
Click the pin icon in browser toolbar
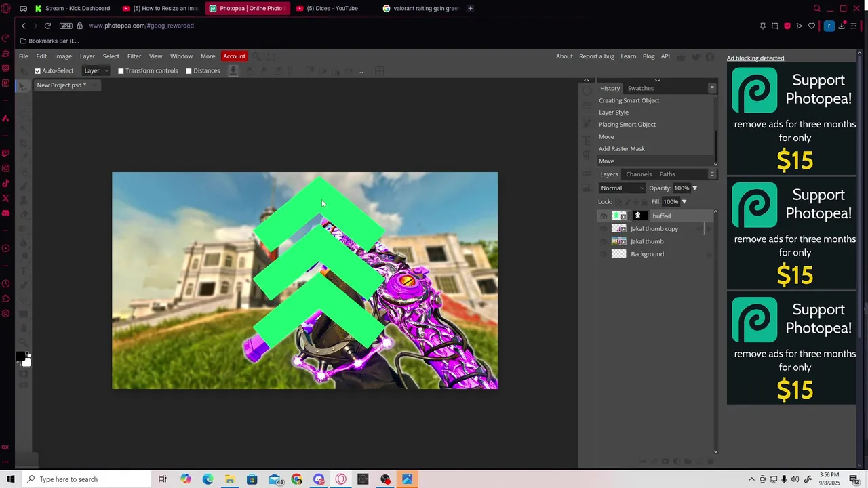pyautogui.click(x=763, y=26)
